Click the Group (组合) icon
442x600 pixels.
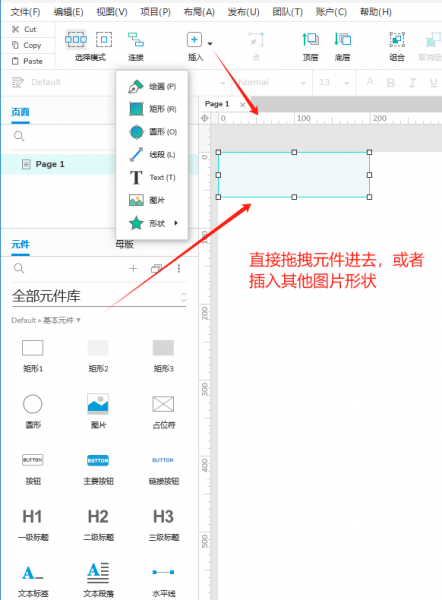click(x=397, y=39)
